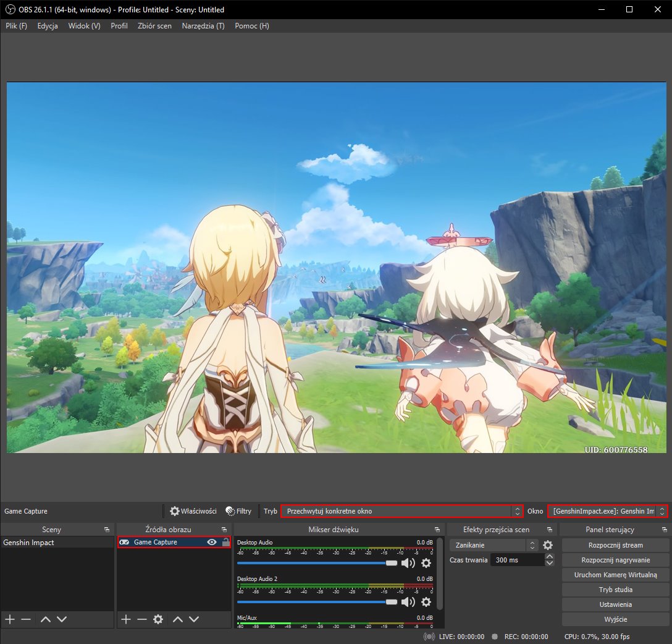This screenshot has height=644, width=672.
Task: Open the Plik (F) menu
Action: (x=16, y=26)
